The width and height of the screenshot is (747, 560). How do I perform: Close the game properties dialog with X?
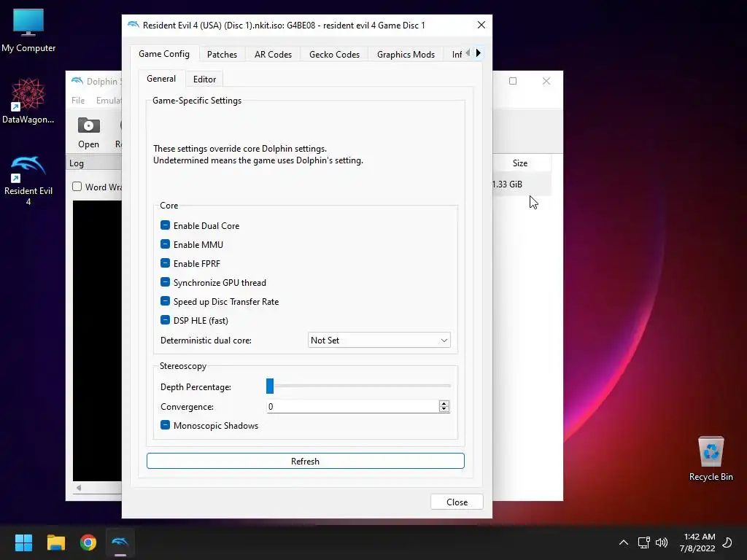481,26
